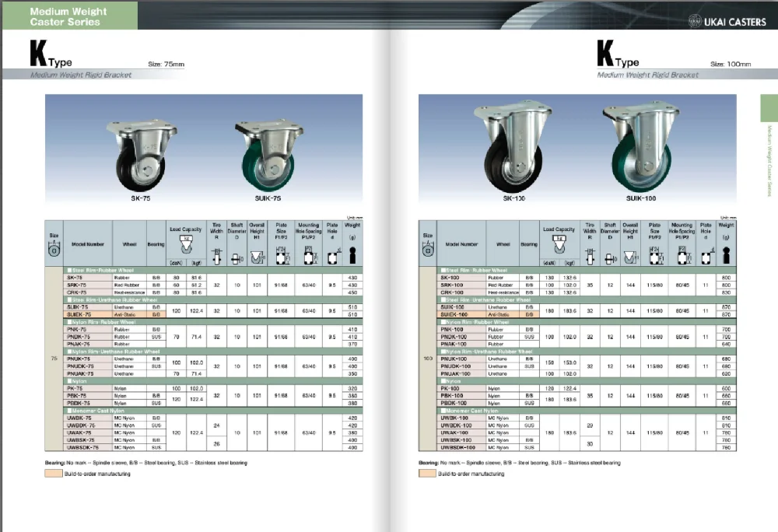This screenshot has width=778, height=532.
Task: Click the Size caster wheel icon in 100mm table
Action: [x=427, y=250]
